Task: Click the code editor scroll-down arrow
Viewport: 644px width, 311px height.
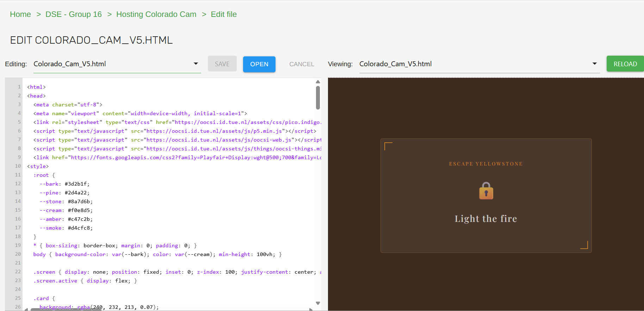Action: [318, 303]
